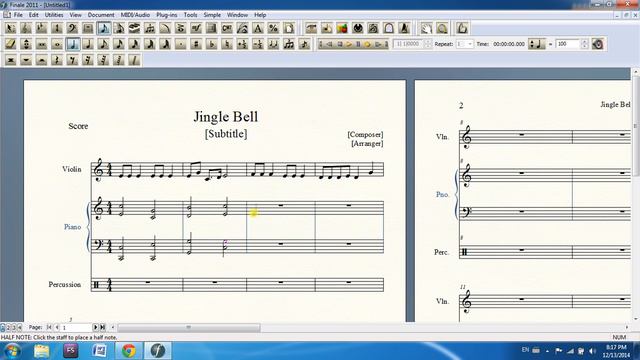Select the Resize percent tool
This screenshot has height=360, width=640.
tap(273, 28)
